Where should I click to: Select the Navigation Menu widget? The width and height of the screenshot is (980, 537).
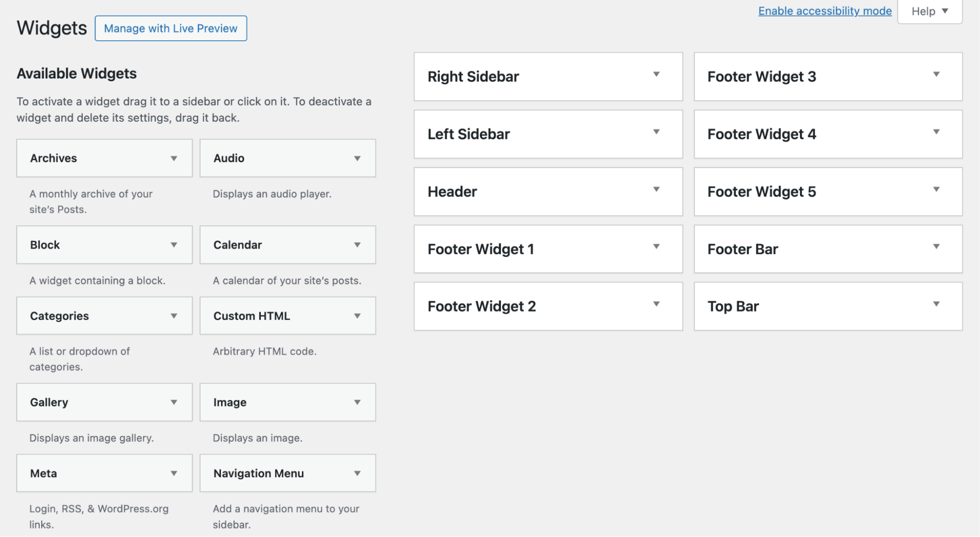pyautogui.click(x=287, y=473)
